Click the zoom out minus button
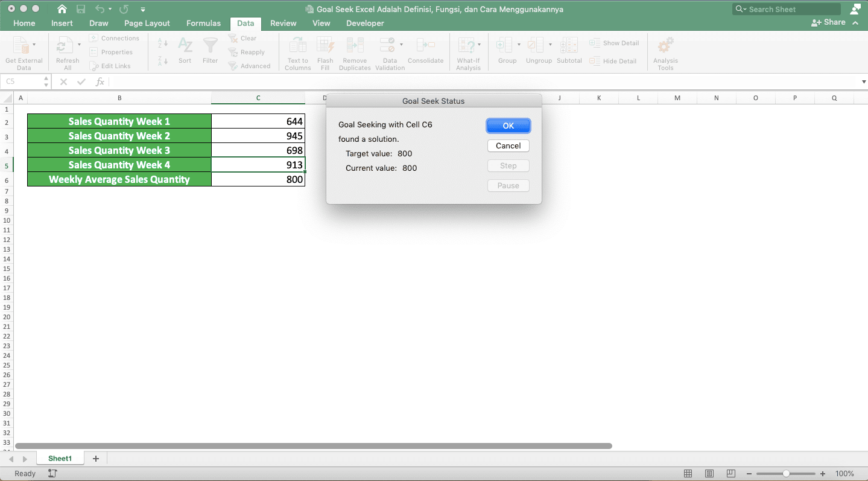 (749, 474)
